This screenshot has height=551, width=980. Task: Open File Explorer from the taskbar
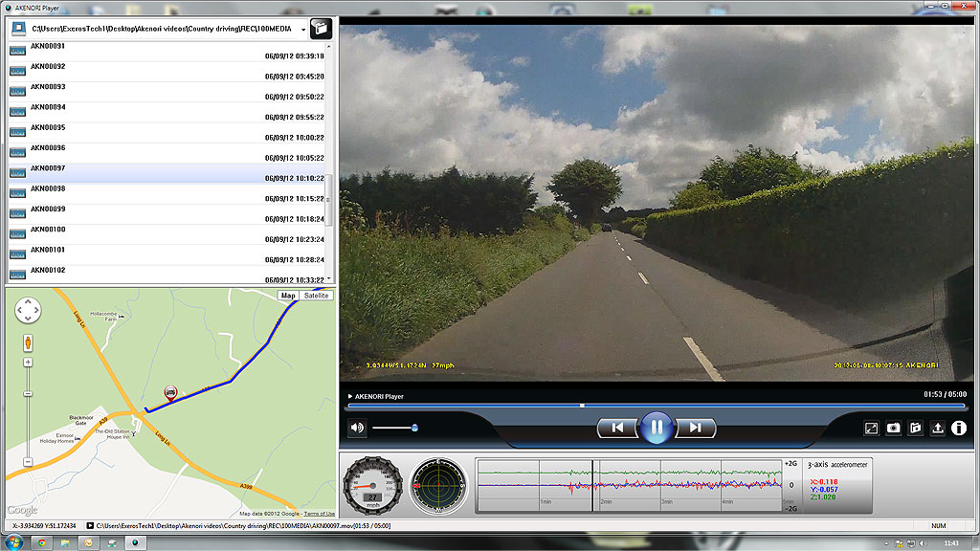pyautogui.click(x=64, y=543)
